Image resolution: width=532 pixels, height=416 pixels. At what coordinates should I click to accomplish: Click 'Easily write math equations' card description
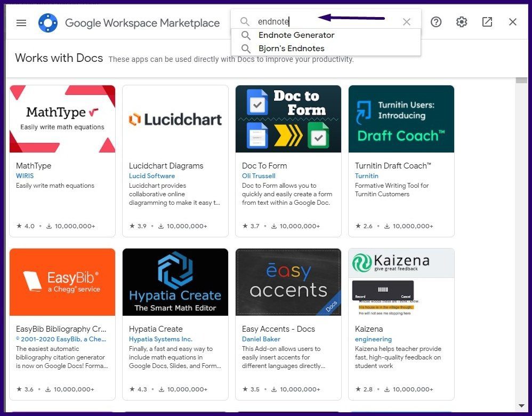click(x=55, y=186)
